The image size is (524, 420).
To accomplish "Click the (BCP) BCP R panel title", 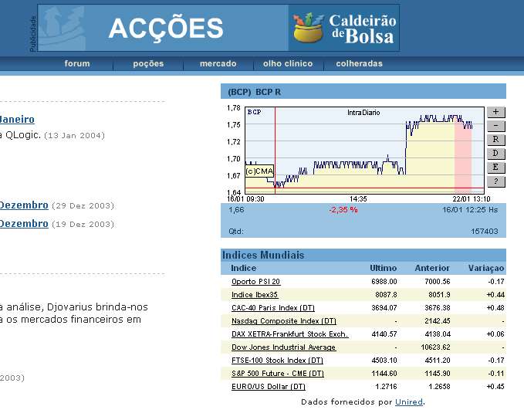I will (254, 92).
